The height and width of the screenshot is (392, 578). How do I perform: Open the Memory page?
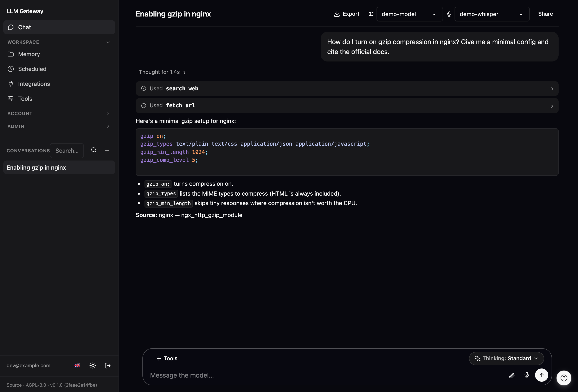[x=59, y=54]
